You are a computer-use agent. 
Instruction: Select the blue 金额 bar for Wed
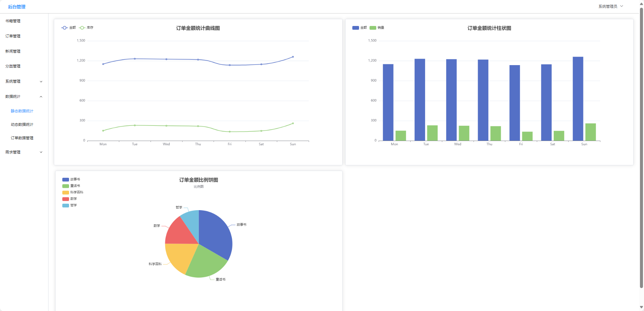451,100
